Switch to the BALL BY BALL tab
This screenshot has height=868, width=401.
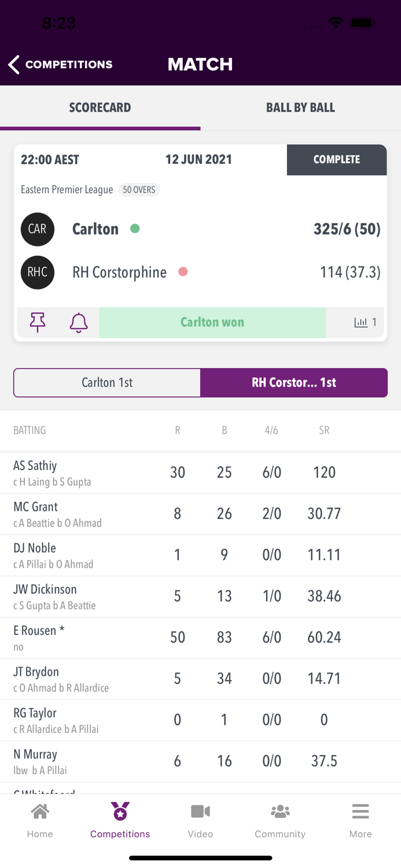(x=300, y=108)
